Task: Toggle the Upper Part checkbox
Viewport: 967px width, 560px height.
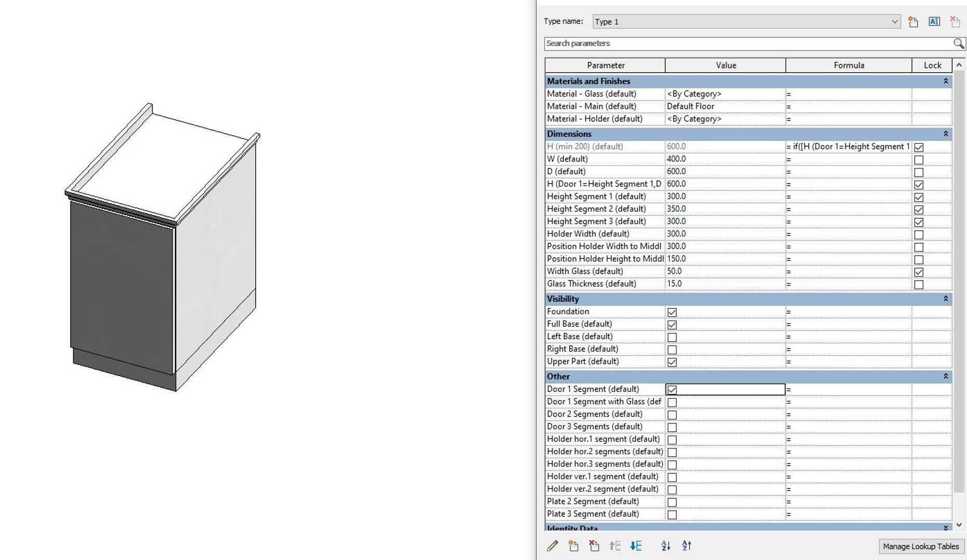Action: click(672, 362)
